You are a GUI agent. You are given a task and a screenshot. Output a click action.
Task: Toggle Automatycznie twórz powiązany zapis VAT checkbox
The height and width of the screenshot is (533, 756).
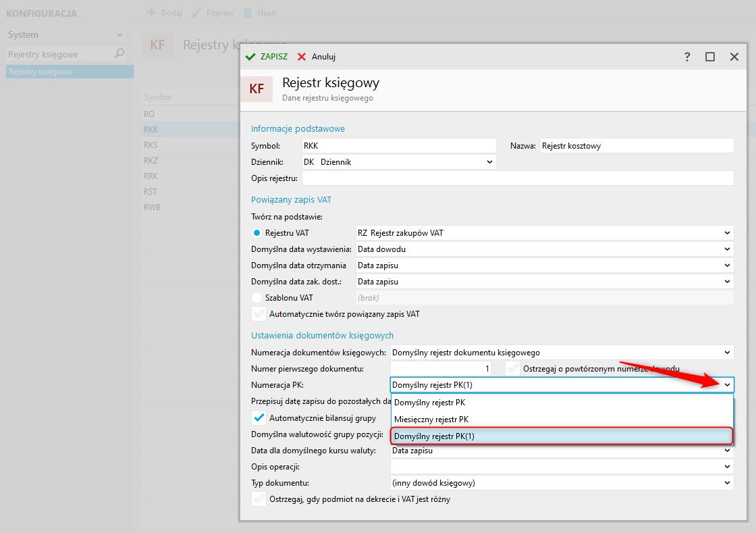point(259,314)
